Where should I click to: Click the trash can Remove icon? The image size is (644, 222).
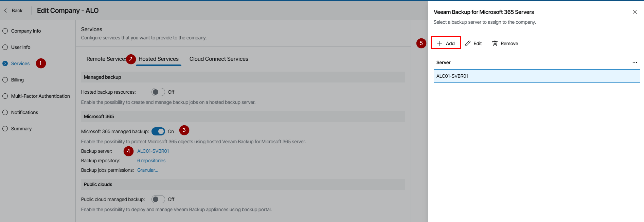pyautogui.click(x=495, y=43)
